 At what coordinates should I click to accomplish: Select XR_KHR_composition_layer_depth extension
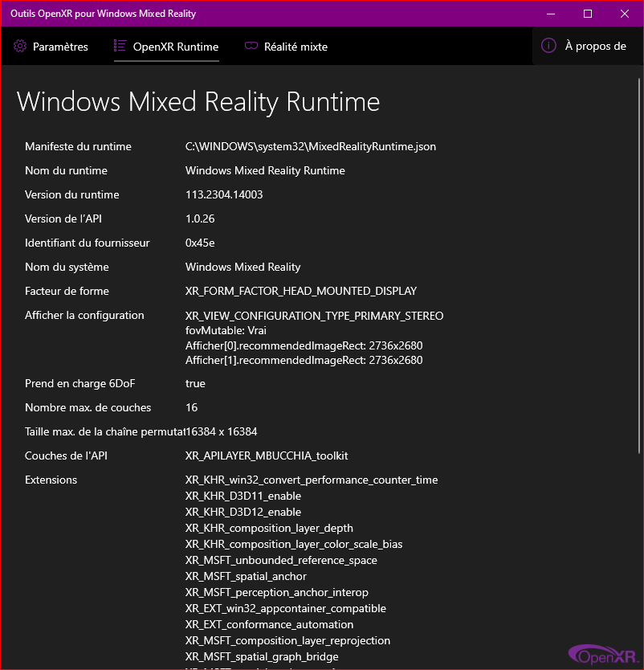coord(269,528)
